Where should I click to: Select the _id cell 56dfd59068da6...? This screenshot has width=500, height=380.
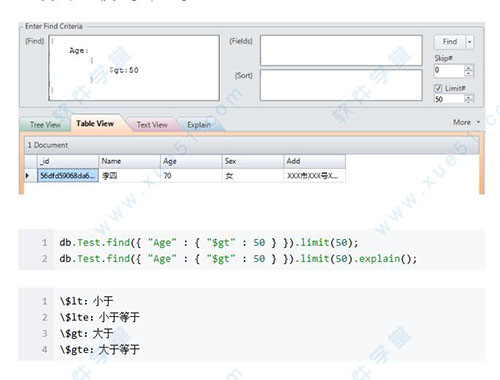[68, 175]
